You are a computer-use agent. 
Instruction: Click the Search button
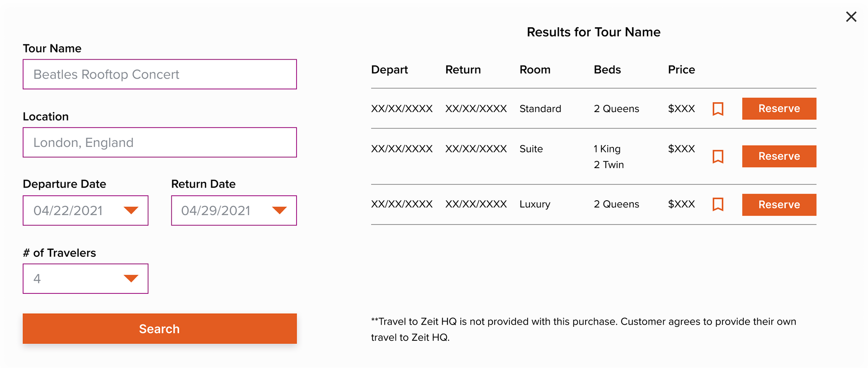tap(160, 329)
